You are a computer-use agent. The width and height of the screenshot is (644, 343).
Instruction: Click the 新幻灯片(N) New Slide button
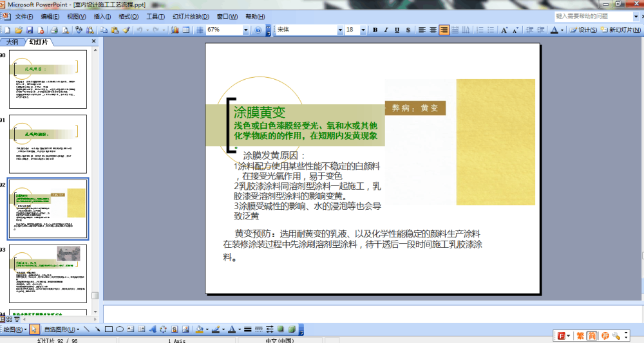point(621,30)
